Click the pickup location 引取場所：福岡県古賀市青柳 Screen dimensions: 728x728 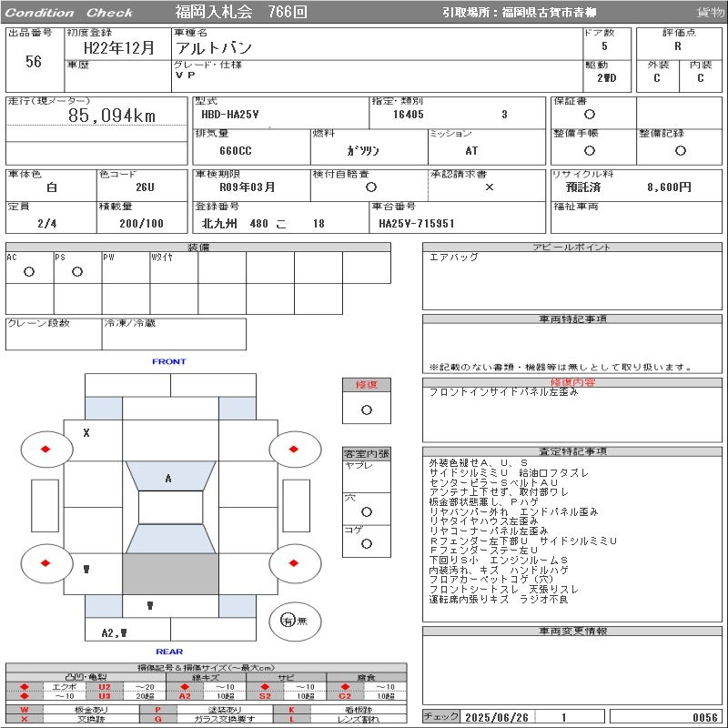519,13
